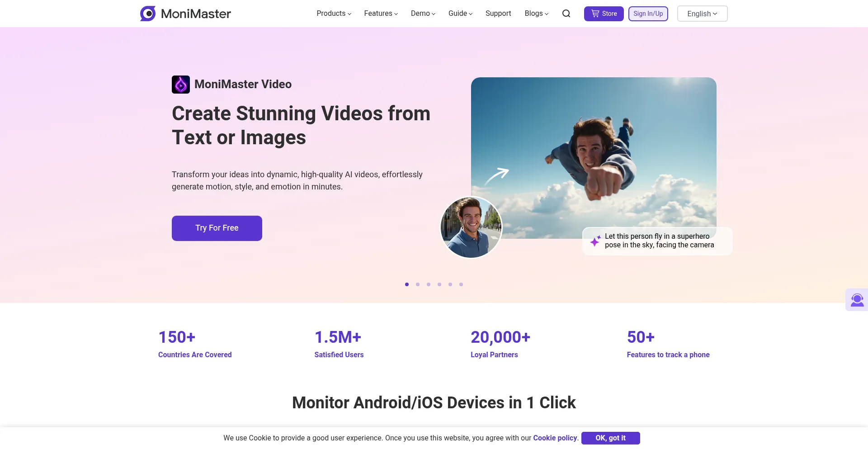
Task: Expand the Features dropdown menu
Action: click(381, 14)
